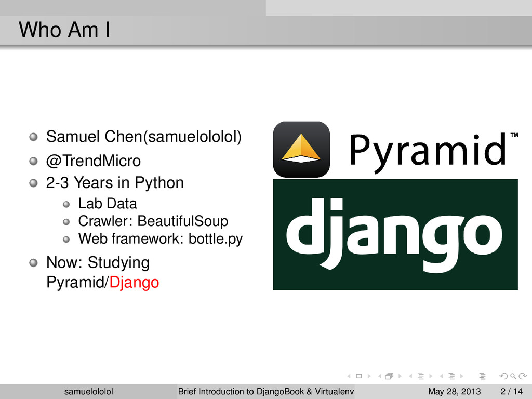Viewport: 532px width, 399px height.
Task: Click the 'Who Am I' slide title
Action: coord(64,30)
